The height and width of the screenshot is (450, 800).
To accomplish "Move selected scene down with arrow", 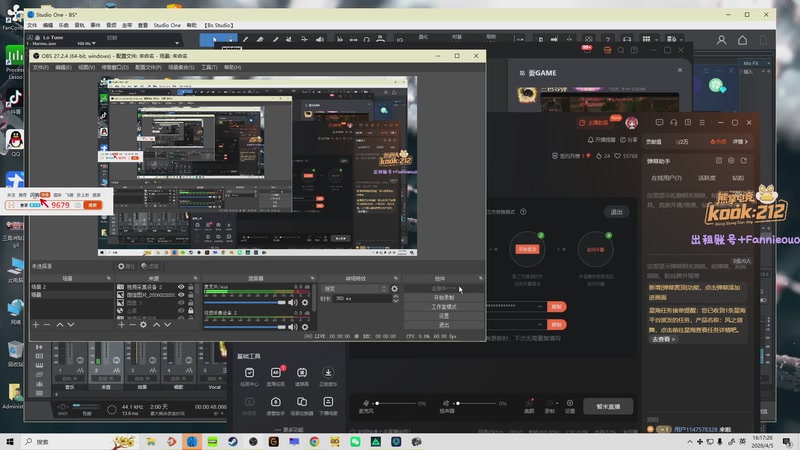I will (71, 324).
